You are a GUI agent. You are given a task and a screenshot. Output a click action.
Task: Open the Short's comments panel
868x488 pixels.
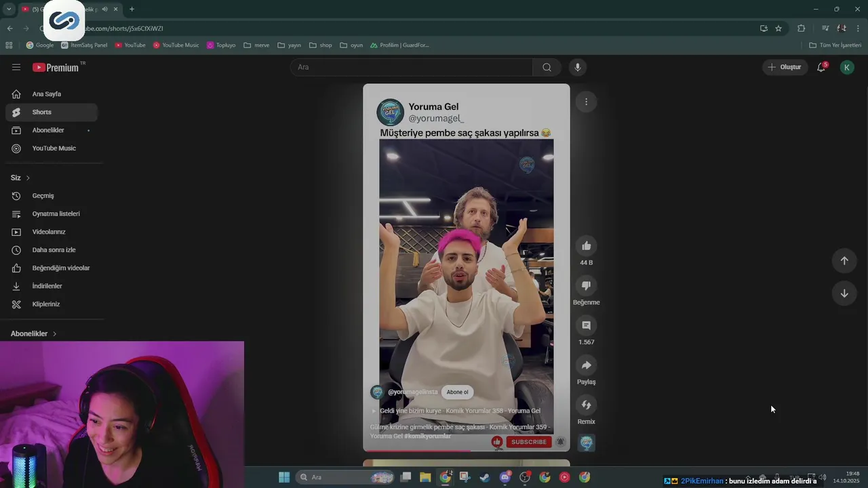(x=587, y=325)
